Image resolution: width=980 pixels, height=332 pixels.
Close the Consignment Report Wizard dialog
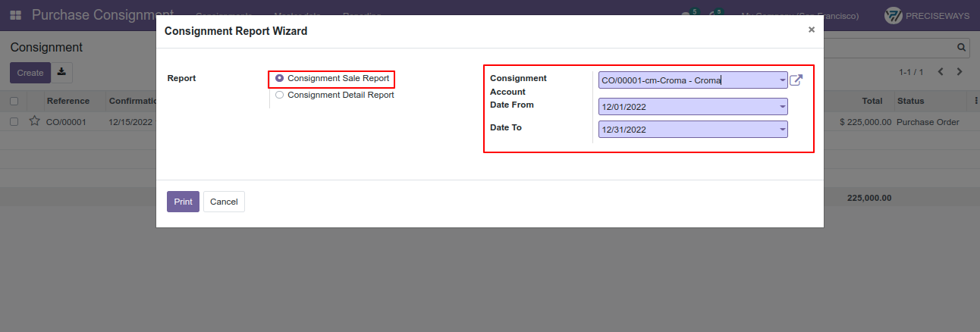pos(812,30)
